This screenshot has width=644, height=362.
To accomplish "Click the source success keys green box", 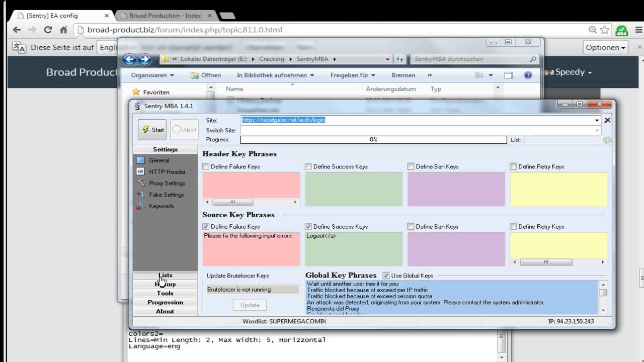I will pyautogui.click(x=354, y=249).
